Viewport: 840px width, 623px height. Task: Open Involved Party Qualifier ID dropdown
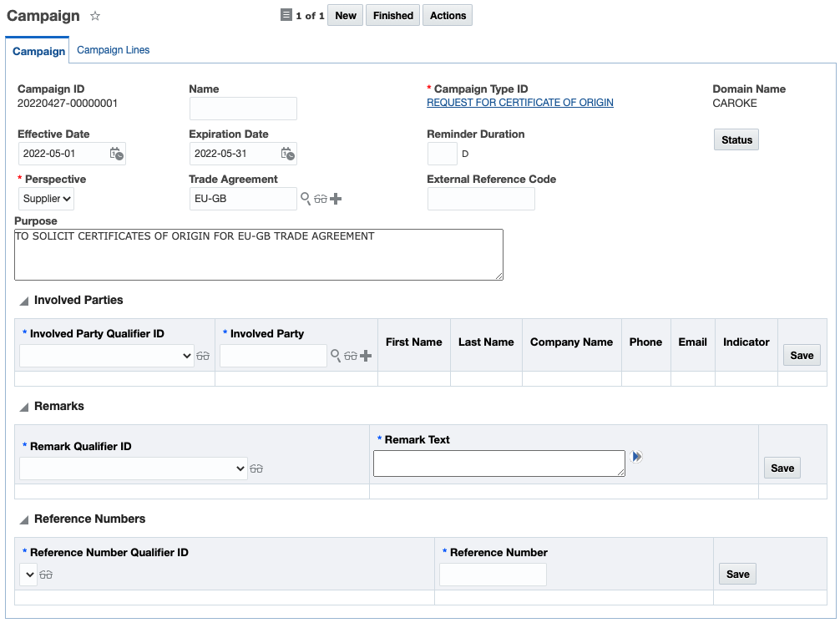(x=106, y=356)
